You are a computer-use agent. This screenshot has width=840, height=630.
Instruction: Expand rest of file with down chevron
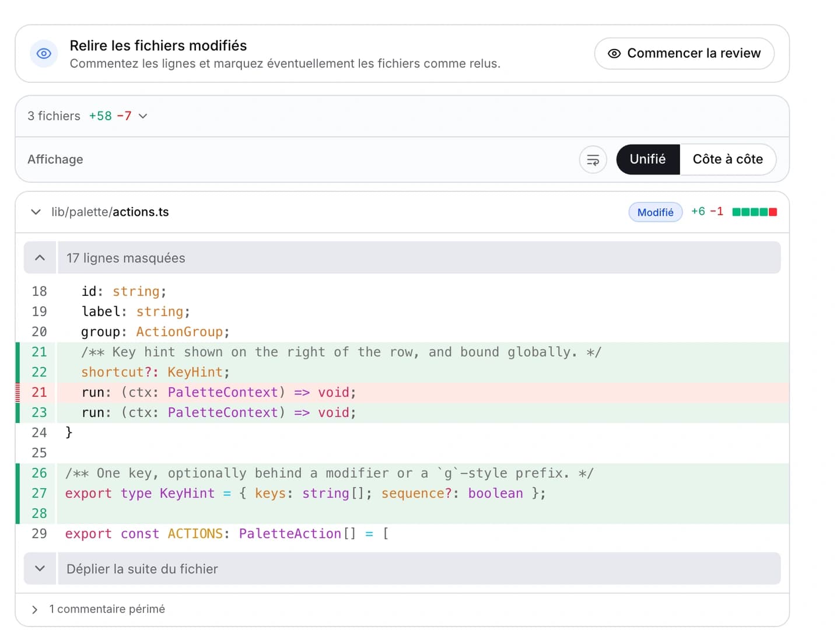40,569
